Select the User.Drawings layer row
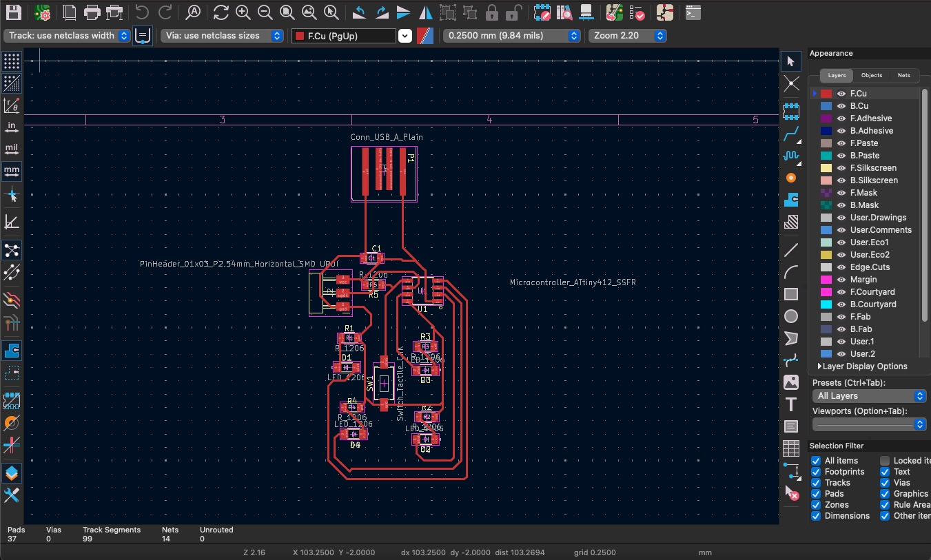931x560 pixels. [866, 218]
